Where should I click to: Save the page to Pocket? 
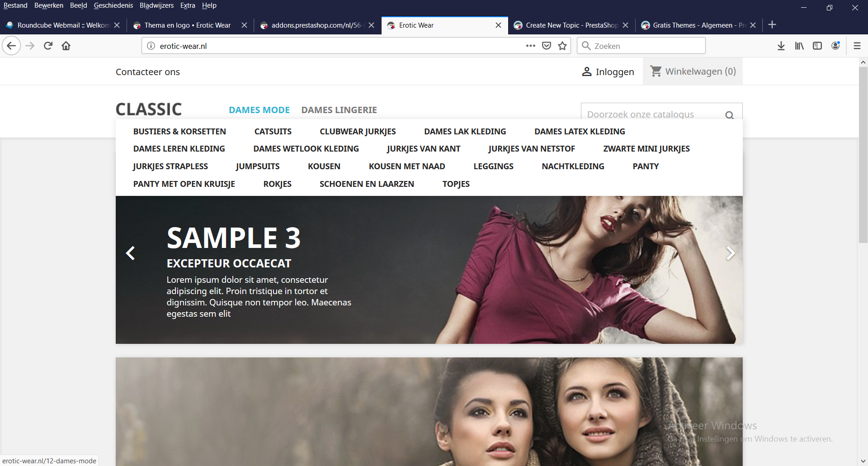point(547,46)
